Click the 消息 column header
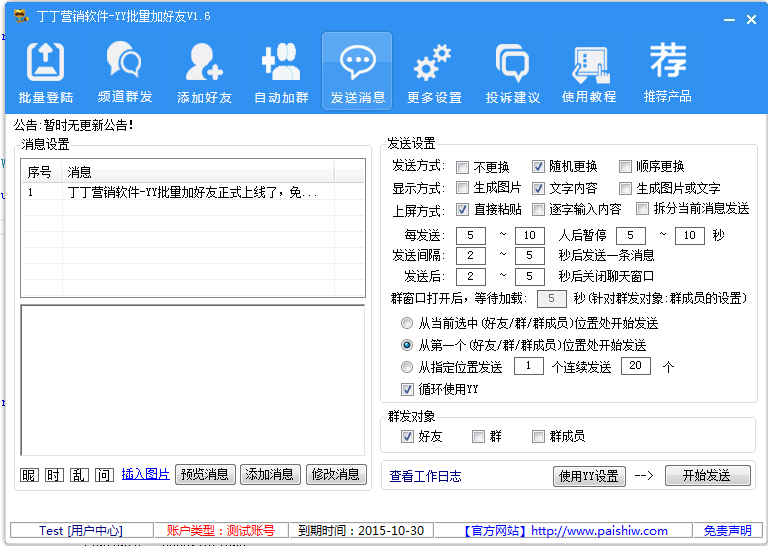 [198, 172]
